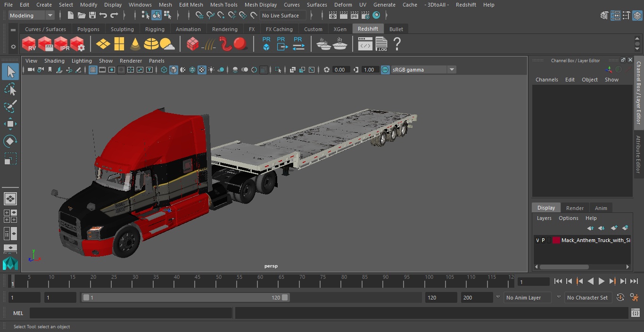Click Channels in Channel Box

pyautogui.click(x=546, y=80)
